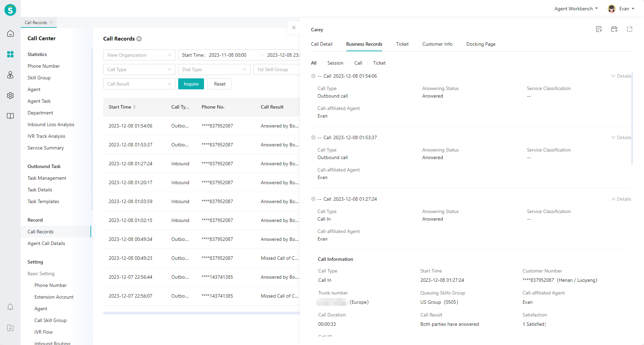Click the table horizontal scrollbar

coord(202,313)
